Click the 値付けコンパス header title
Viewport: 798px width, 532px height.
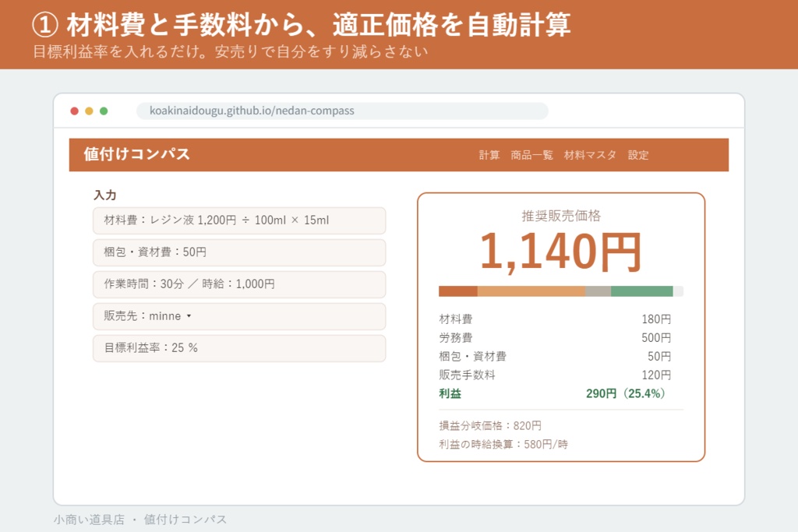137,154
